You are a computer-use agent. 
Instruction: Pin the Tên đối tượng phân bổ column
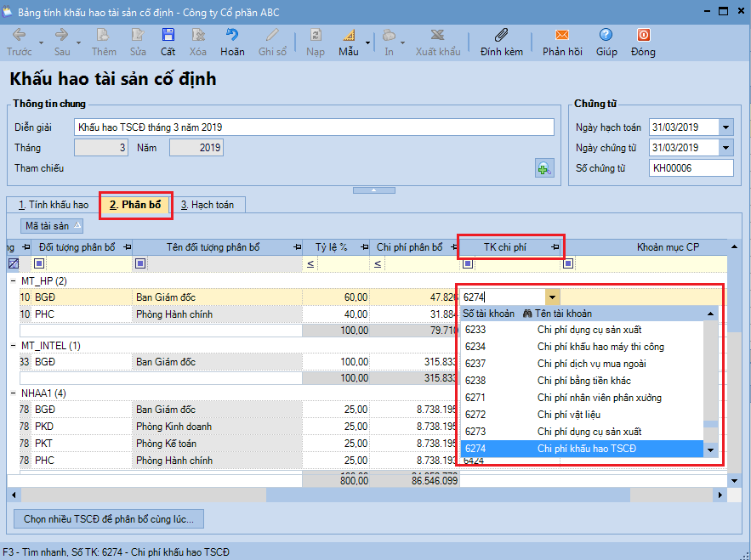pyautogui.click(x=297, y=247)
